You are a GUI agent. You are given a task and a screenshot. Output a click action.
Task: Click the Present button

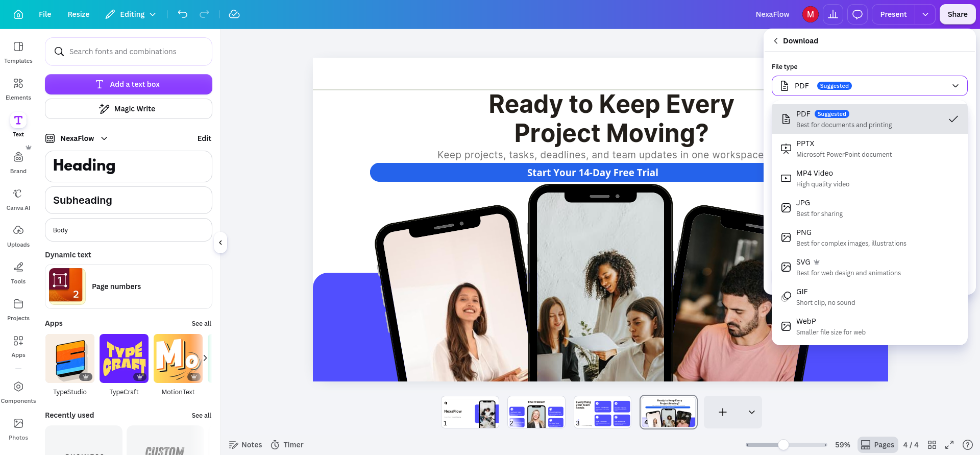pyautogui.click(x=893, y=14)
